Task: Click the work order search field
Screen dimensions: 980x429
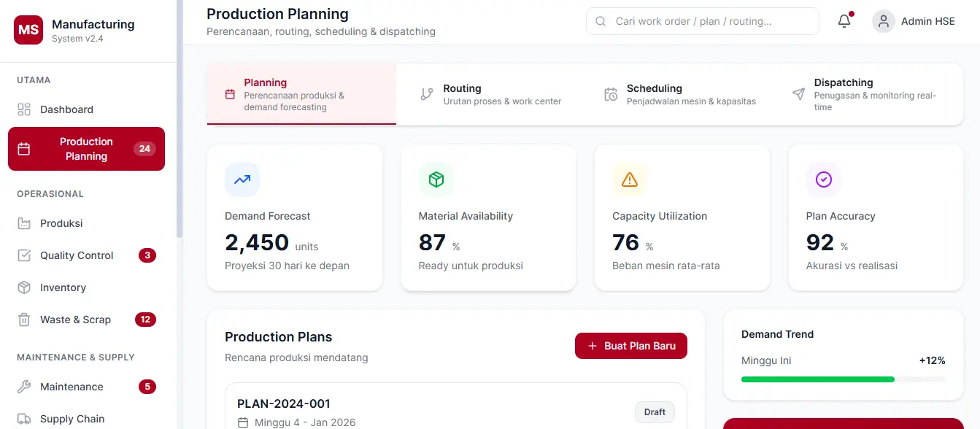Action: point(702,21)
